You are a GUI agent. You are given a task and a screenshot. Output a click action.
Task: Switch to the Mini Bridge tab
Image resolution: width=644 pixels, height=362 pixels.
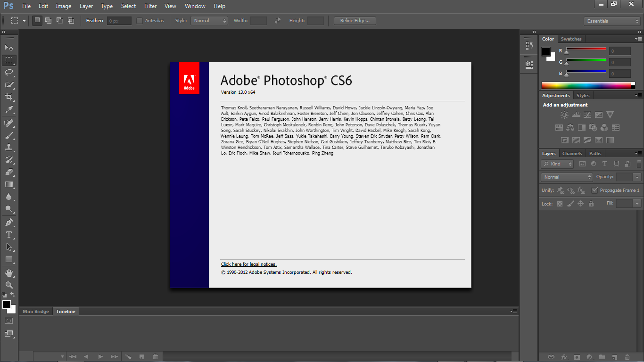36,312
